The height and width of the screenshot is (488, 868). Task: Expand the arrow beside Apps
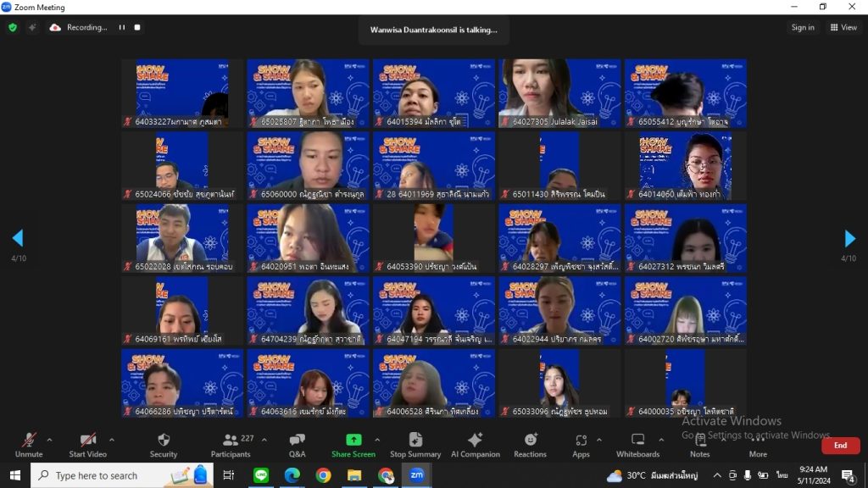[599, 440]
